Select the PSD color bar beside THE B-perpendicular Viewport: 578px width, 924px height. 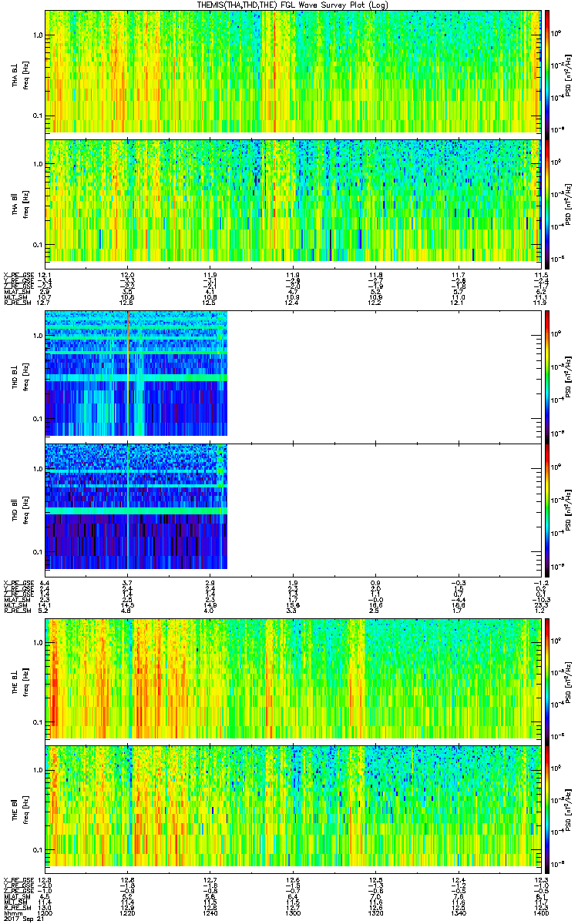[547, 678]
